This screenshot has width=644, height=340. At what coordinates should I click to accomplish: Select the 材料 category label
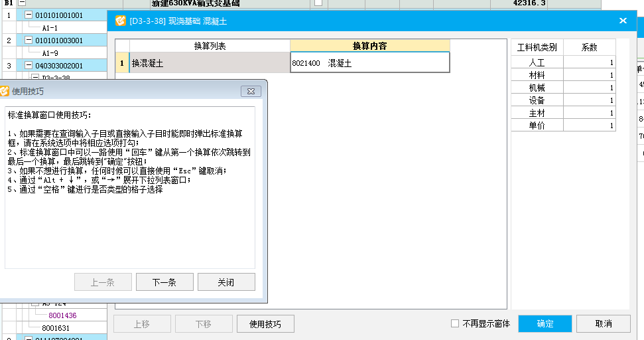(x=537, y=75)
